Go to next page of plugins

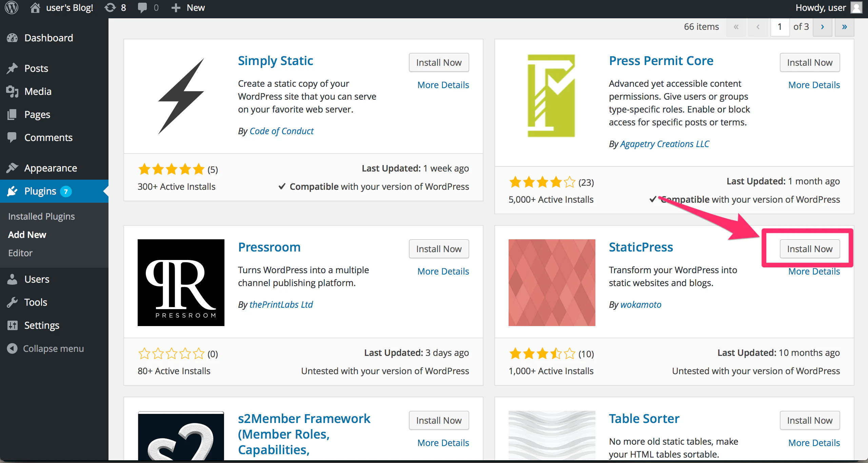(822, 27)
